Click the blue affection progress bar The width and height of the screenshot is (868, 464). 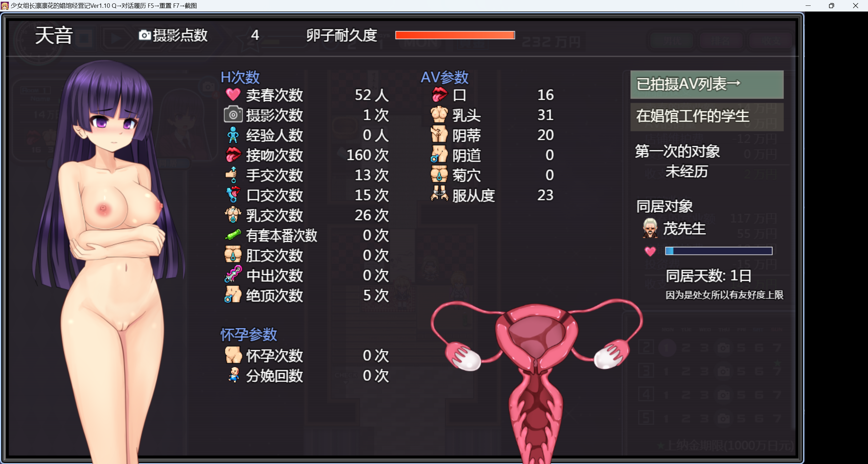(x=718, y=251)
